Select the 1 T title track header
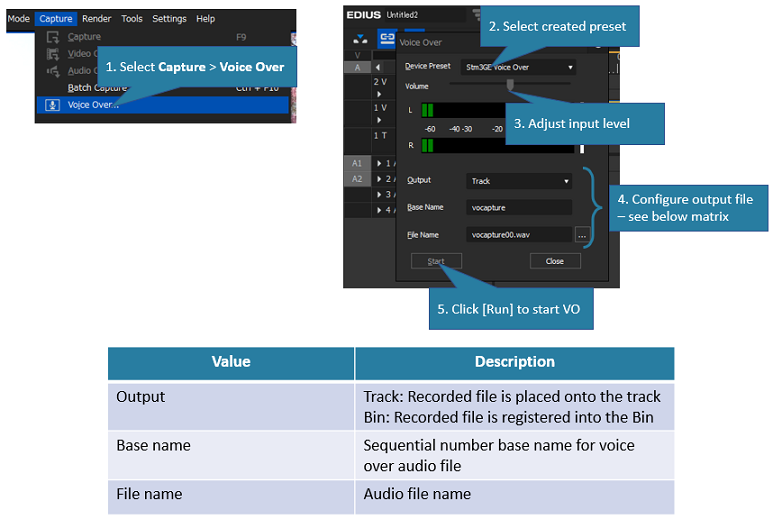 pyautogui.click(x=380, y=136)
